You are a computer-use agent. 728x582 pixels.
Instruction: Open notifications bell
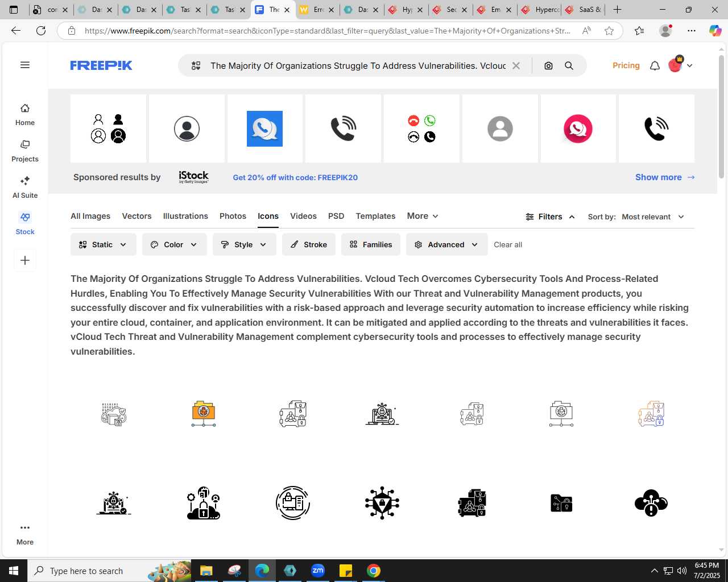(x=655, y=66)
